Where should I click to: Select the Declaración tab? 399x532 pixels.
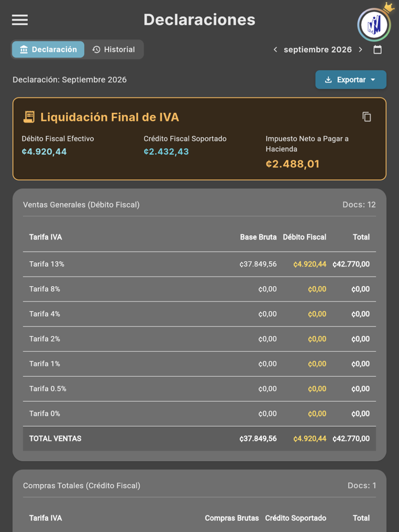(48, 49)
